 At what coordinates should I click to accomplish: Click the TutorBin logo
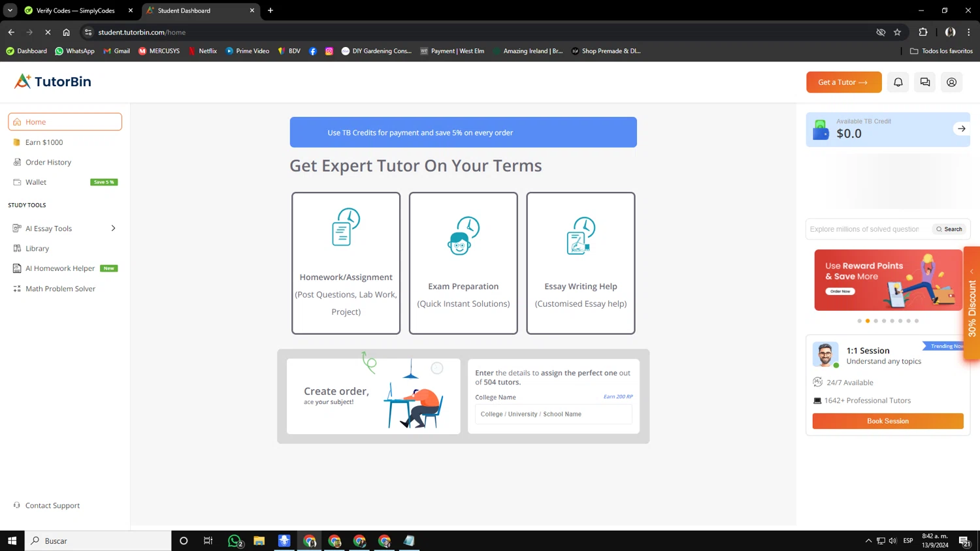(x=53, y=82)
